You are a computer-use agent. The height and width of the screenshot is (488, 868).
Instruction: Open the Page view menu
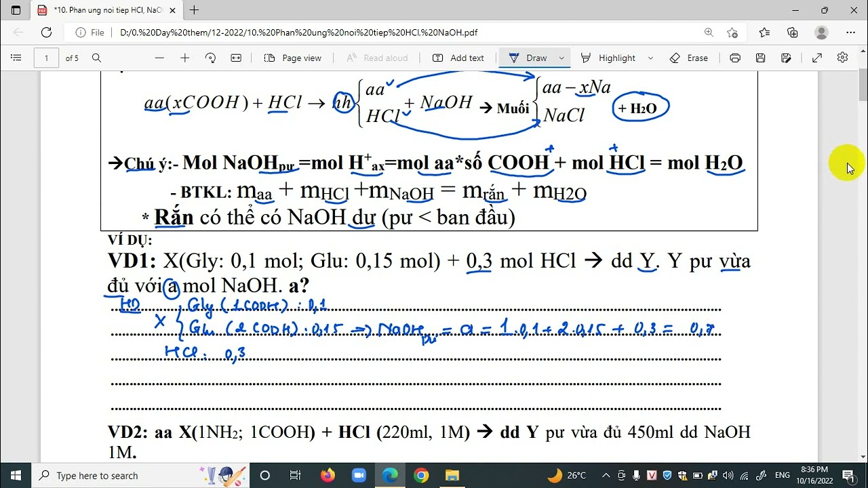pos(292,58)
